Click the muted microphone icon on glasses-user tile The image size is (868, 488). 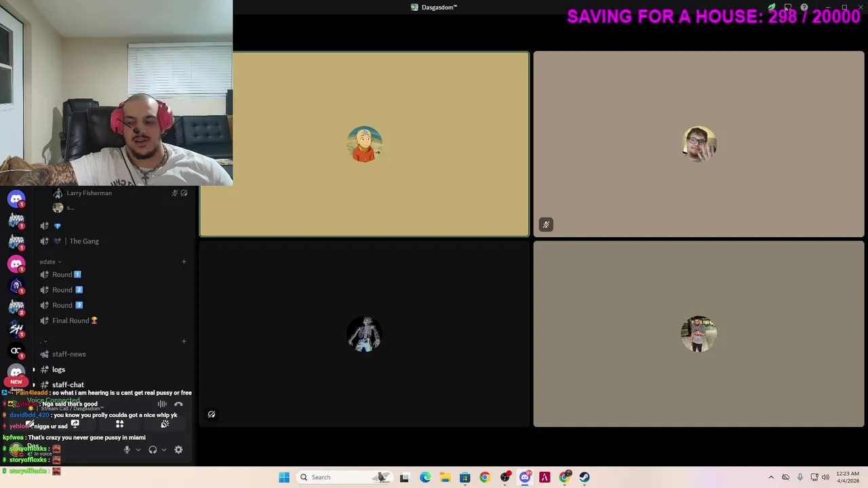coord(546,224)
